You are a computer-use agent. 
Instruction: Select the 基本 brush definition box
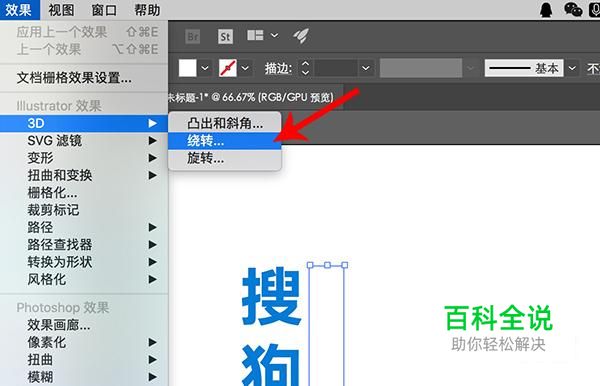tap(524, 68)
